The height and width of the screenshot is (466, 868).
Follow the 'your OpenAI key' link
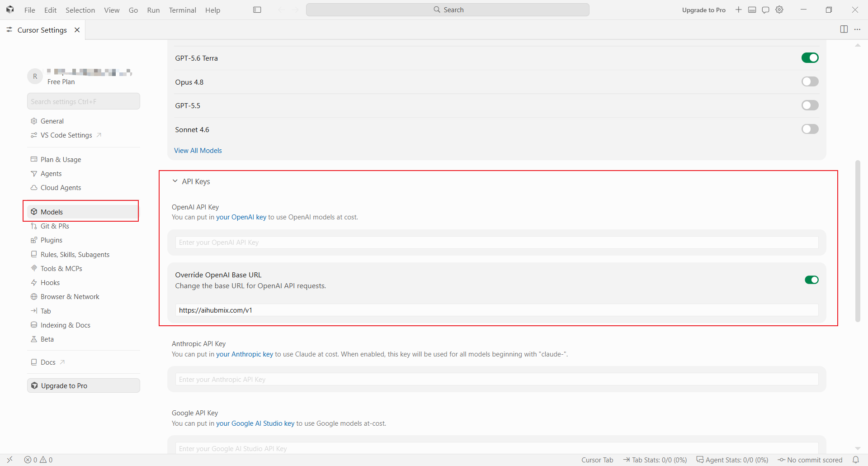tap(241, 217)
